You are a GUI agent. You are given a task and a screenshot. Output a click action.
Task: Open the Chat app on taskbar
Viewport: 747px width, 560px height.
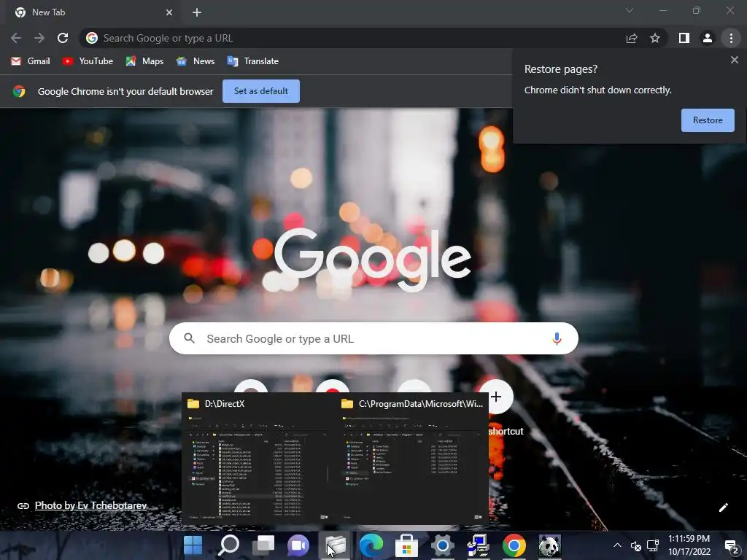click(x=298, y=545)
